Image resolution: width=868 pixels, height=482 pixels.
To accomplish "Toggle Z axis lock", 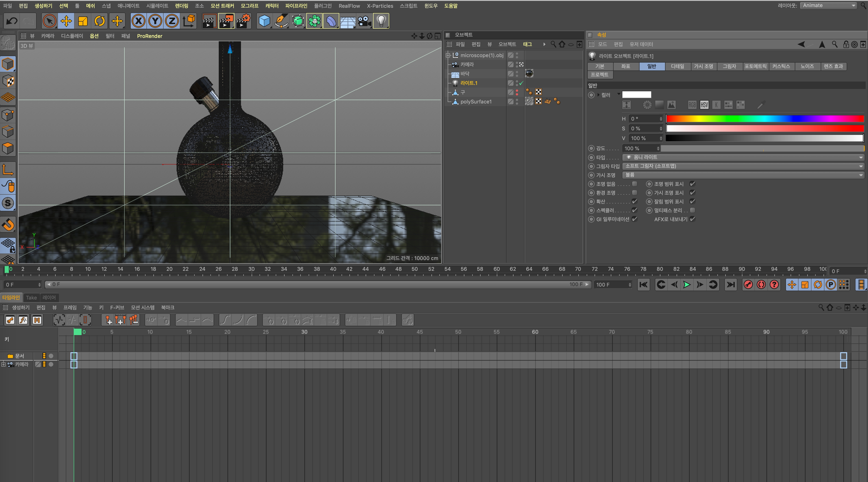I will [x=172, y=21].
